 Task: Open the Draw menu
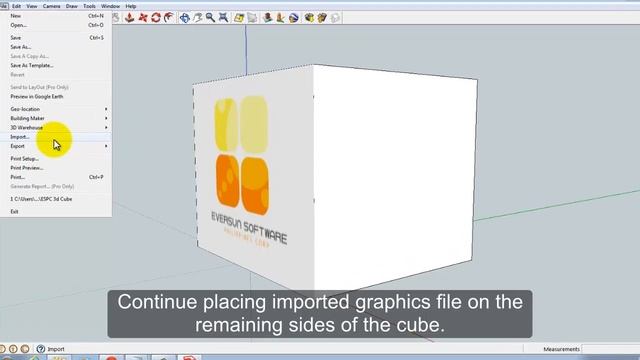[x=71, y=6]
